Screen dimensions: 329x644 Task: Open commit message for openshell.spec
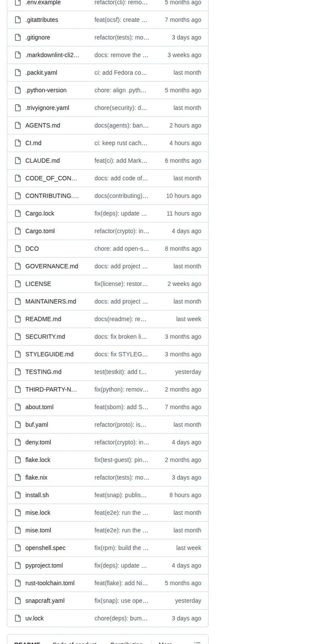pos(121,548)
